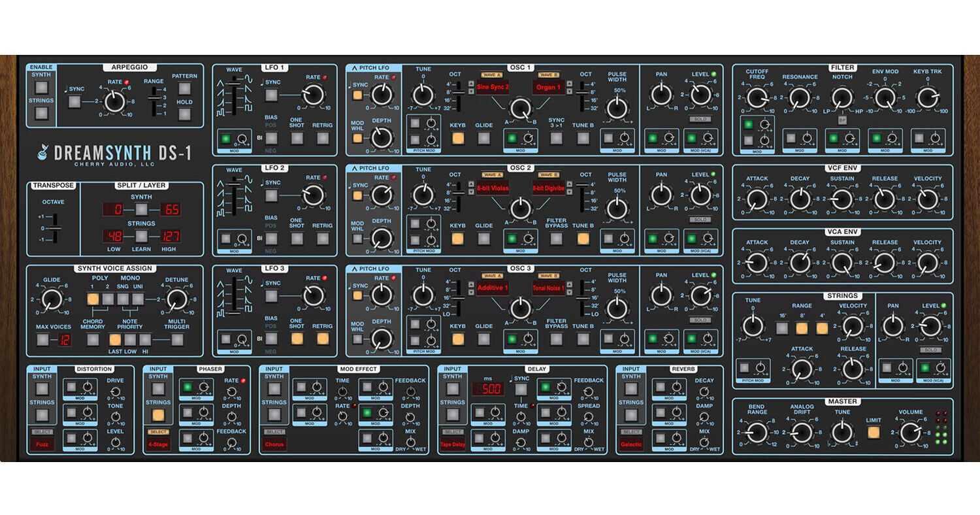Open the Sine Sync 2 wave selector
The height and width of the screenshot is (515, 980).
[x=492, y=87]
